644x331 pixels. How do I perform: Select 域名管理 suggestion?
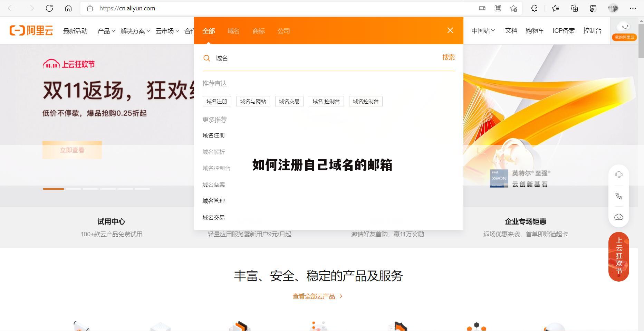pos(214,201)
